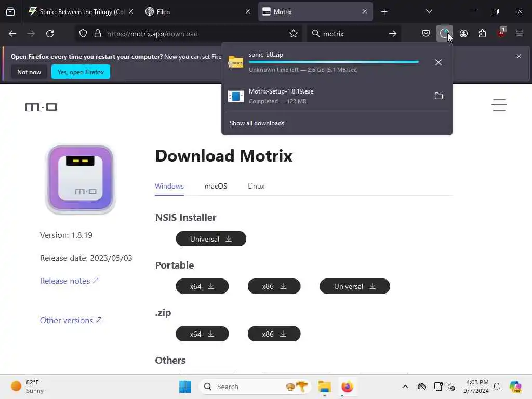Open the Release notes link
Image resolution: width=532 pixels, height=399 pixels.
tap(69, 281)
